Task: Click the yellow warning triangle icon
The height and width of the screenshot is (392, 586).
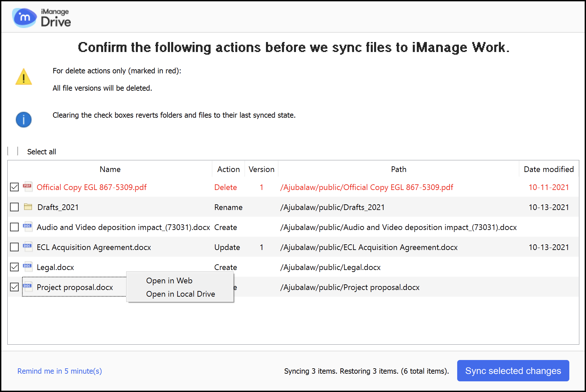Action: pyautogui.click(x=24, y=77)
